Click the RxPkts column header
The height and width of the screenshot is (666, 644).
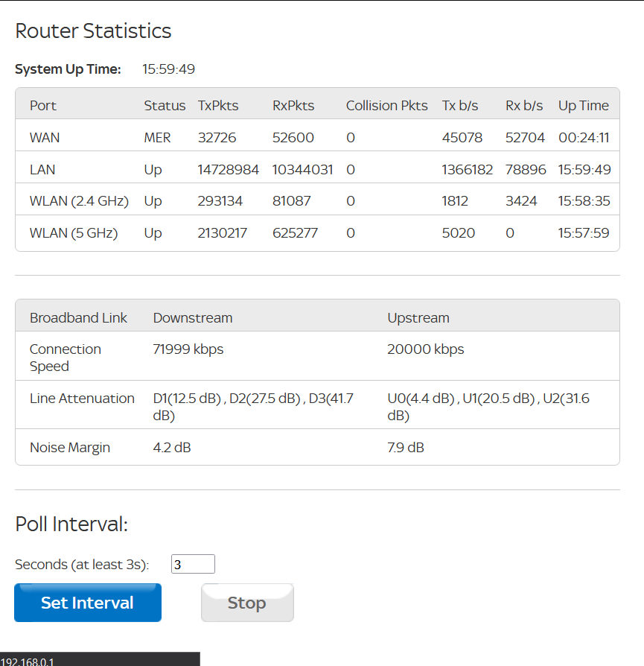click(293, 106)
